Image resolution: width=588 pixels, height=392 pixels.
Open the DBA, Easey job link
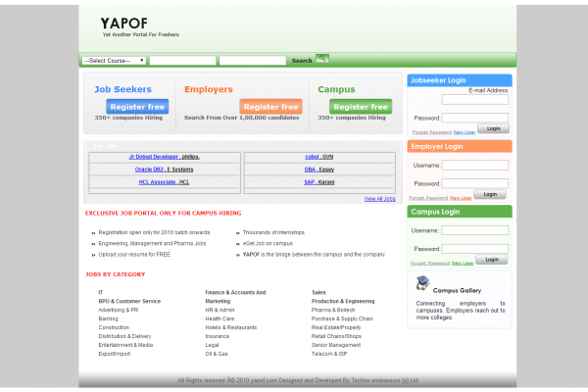(319, 170)
